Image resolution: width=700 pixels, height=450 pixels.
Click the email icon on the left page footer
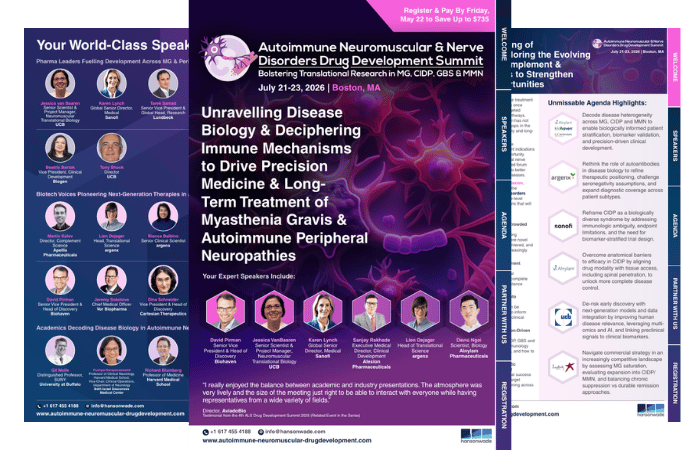pos(88,406)
